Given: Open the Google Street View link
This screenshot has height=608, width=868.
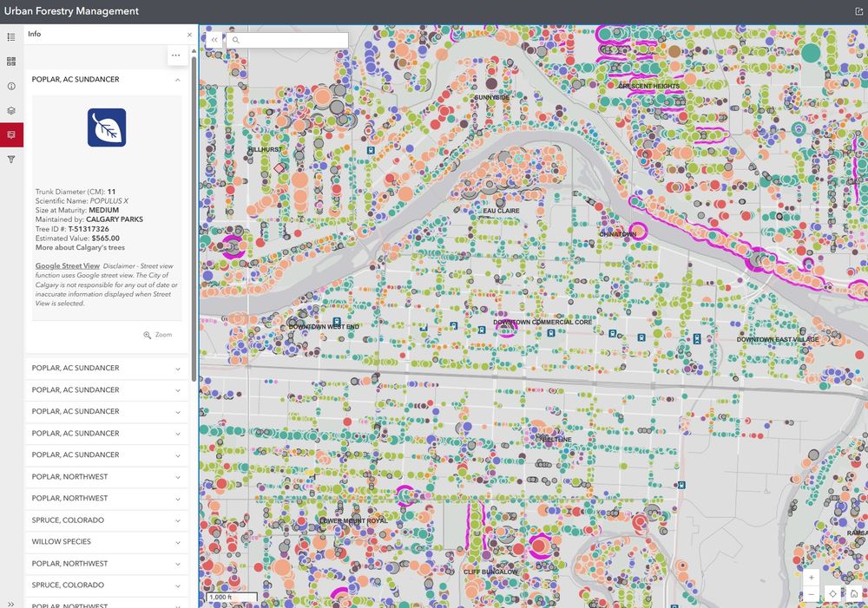Looking at the screenshot, I should [x=68, y=266].
